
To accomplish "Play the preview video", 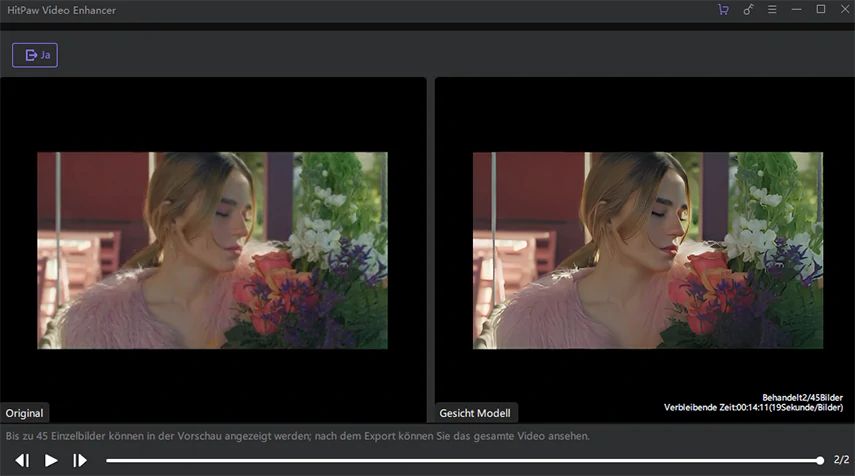I will [51, 461].
